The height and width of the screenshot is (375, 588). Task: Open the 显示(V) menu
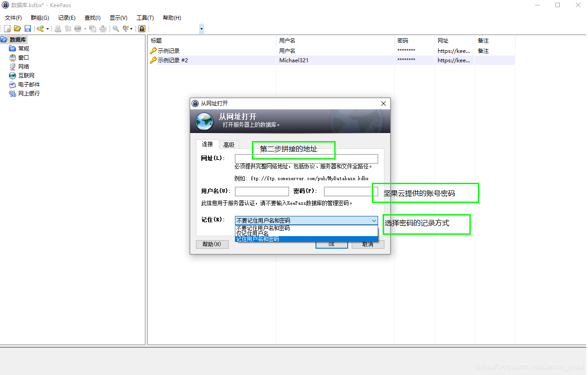click(x=119, y=18)
